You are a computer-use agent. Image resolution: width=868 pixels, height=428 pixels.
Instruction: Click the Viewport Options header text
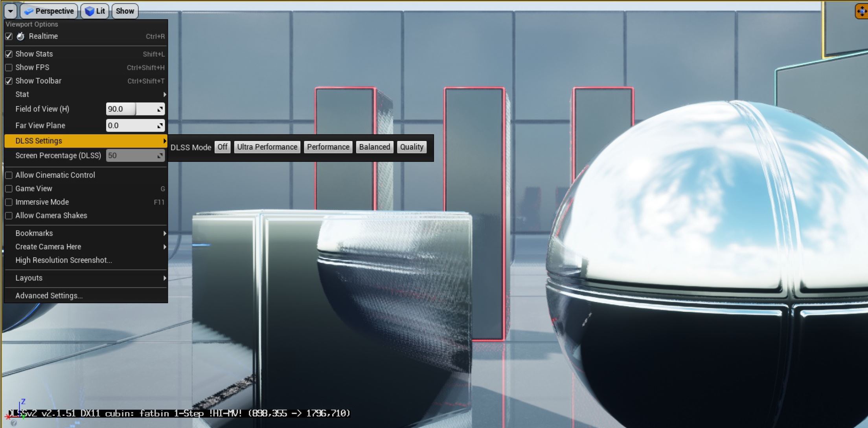pos(32,24)
